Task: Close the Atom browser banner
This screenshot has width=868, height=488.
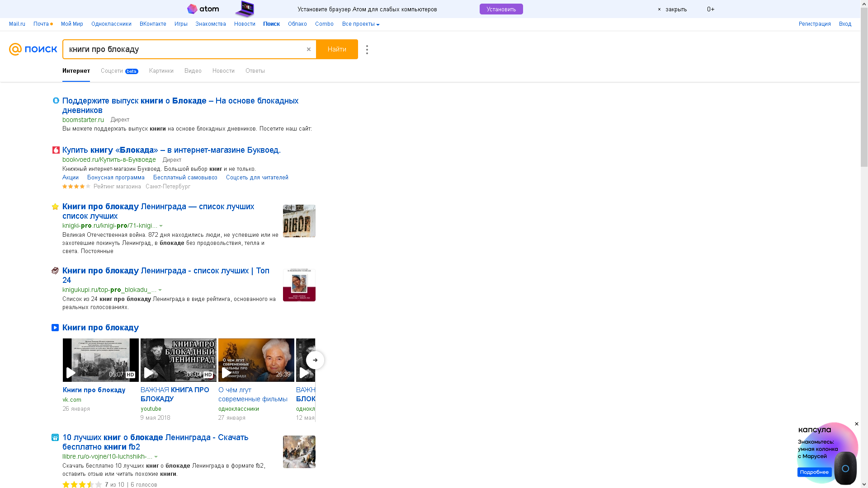Action: tap(672, 9)
